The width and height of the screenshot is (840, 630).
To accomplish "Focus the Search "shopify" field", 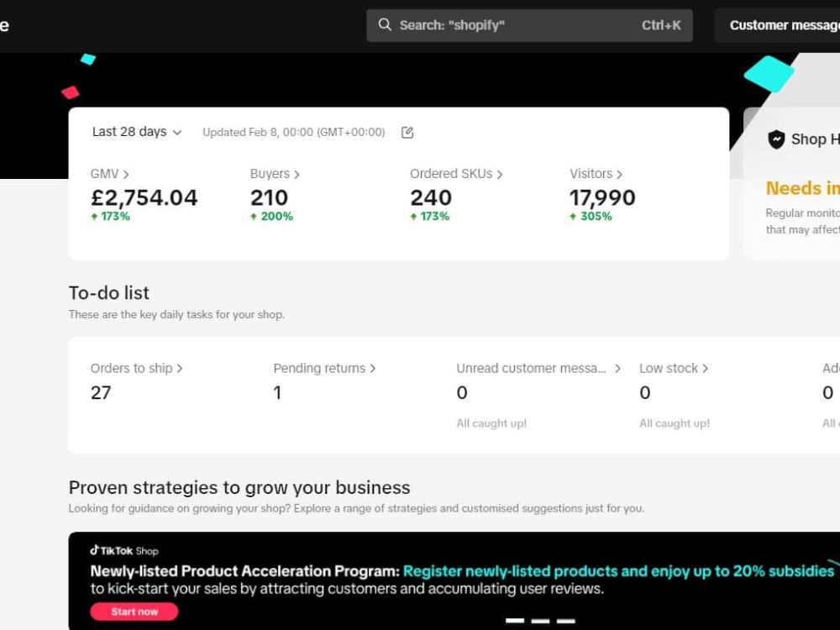I will [529, 25].
